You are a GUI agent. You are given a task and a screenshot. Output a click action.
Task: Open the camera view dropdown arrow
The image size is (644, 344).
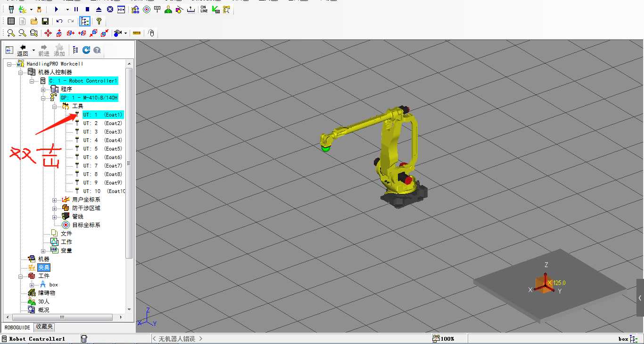(125, 33)
